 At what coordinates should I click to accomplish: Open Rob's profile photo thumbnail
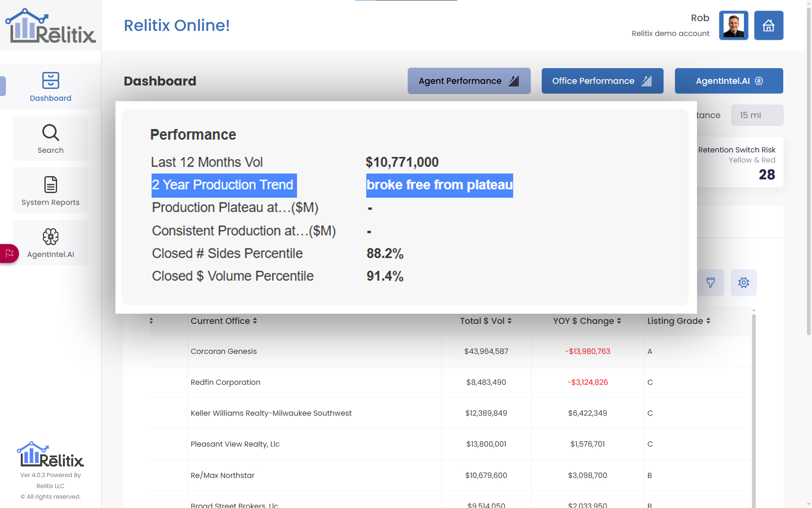point(733,25)
